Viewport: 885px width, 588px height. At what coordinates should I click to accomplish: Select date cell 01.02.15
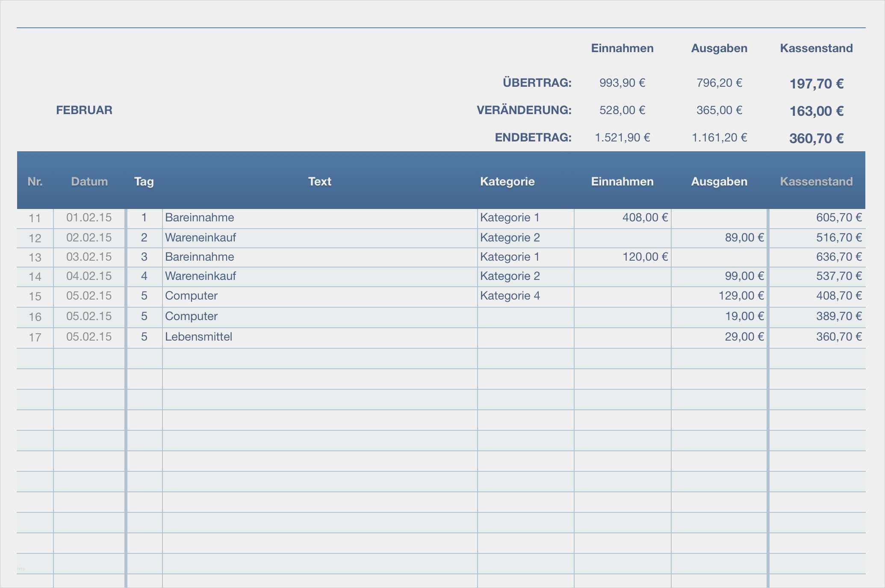click(89, 218)
